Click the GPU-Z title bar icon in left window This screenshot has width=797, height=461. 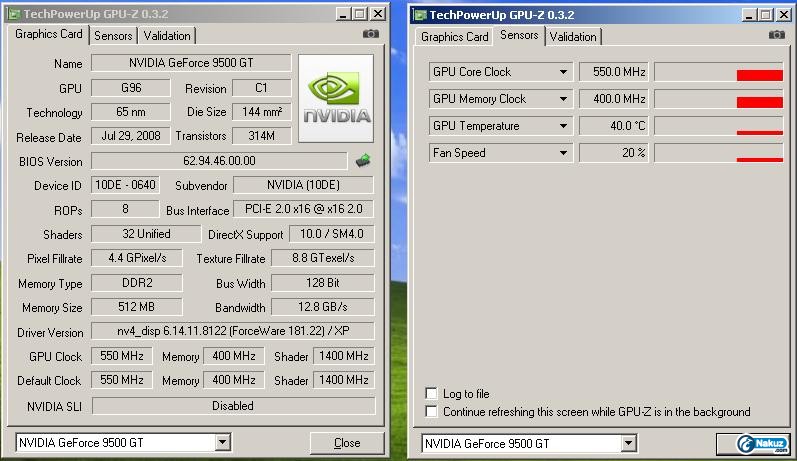click(x=15, y=14)
